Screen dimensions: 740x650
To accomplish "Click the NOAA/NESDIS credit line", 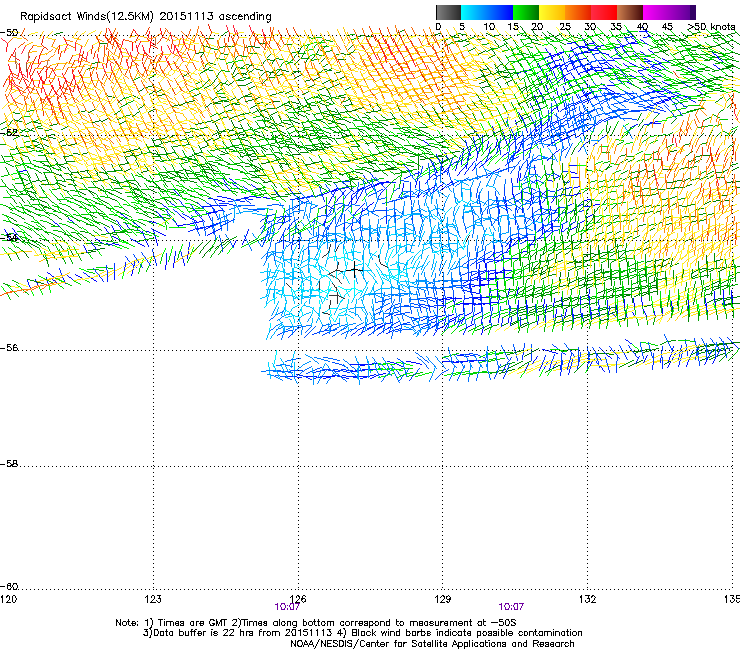I will 432,644.
